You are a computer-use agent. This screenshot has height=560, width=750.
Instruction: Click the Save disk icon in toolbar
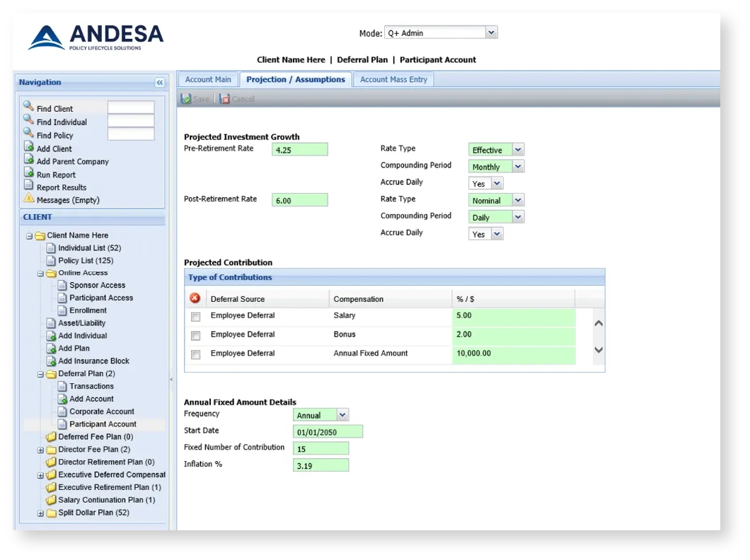point(185,99)
